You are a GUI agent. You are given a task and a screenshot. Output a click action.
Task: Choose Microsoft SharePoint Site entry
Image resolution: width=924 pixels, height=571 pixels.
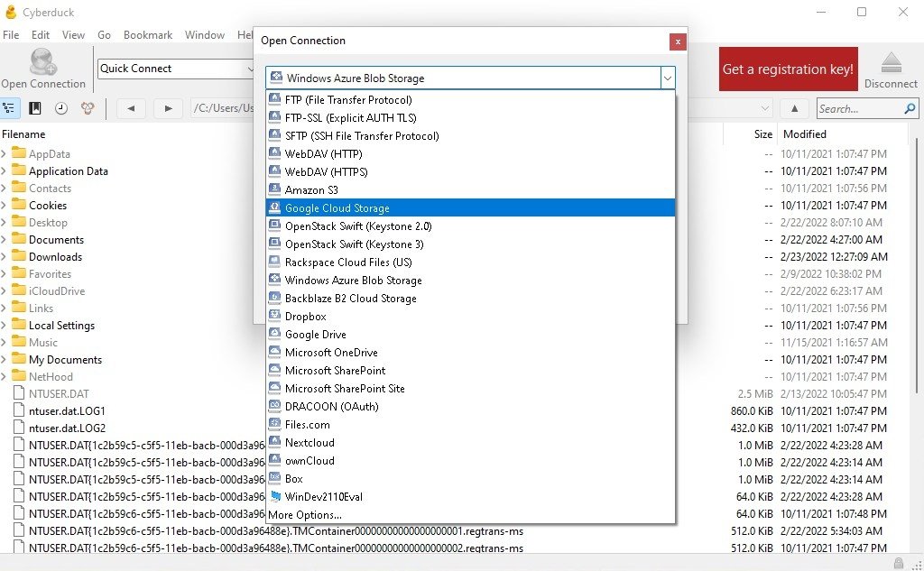(470, 388)
